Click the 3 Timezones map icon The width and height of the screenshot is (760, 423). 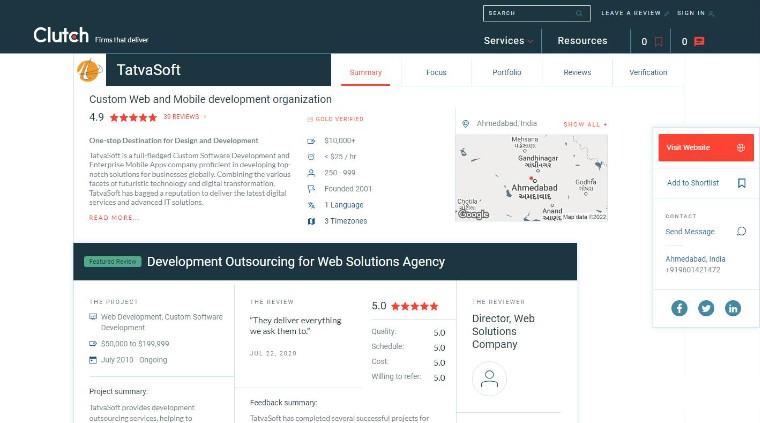311,221
